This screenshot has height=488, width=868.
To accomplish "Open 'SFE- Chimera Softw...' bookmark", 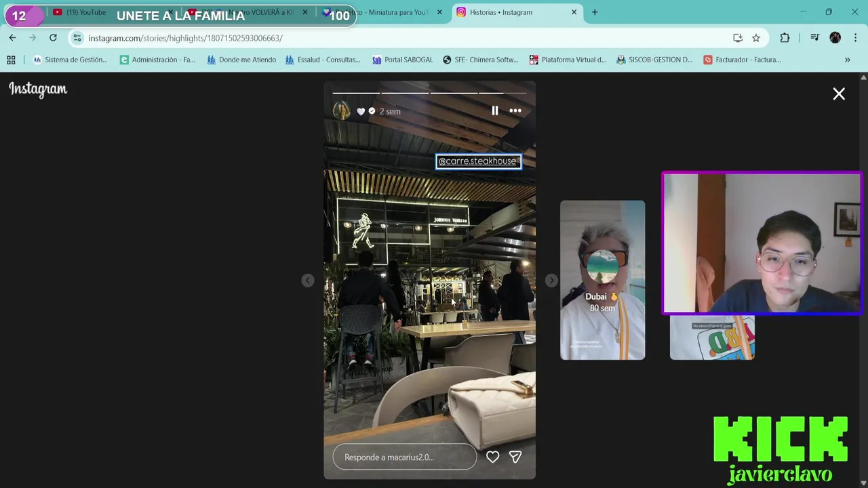I will 480,60.
